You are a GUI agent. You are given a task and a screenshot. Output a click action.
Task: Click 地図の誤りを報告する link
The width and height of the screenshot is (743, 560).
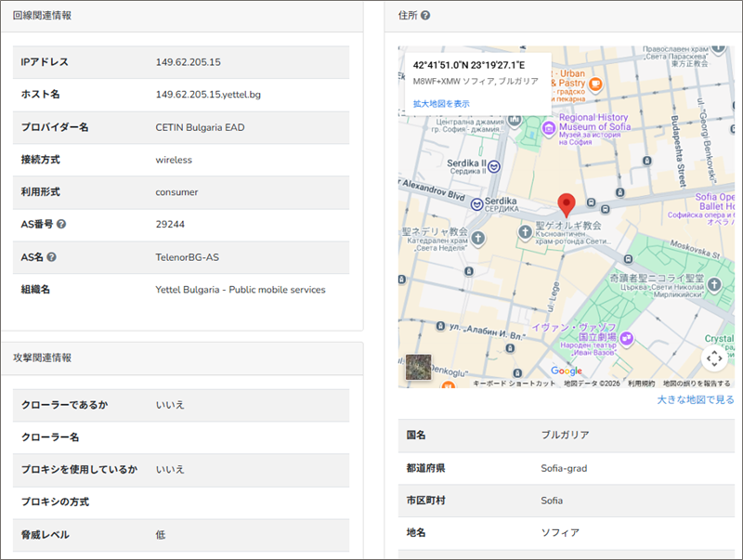[696, 383]
